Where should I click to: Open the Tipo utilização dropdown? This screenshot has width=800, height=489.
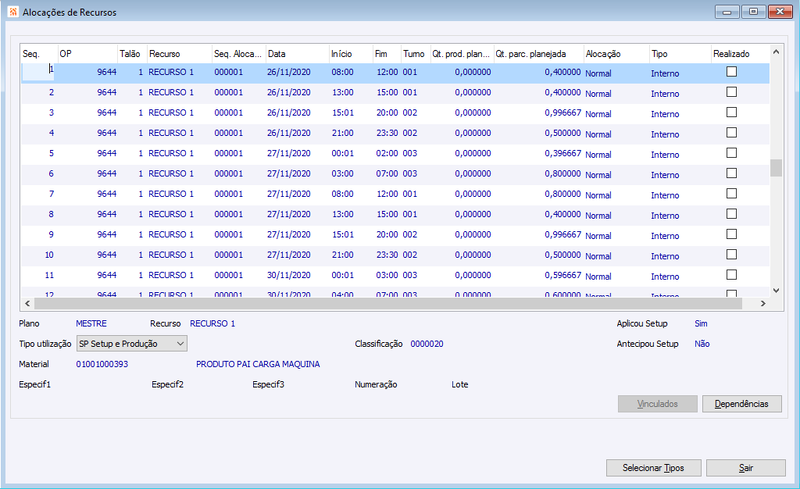pyautogui.click(x=132, y=344)
